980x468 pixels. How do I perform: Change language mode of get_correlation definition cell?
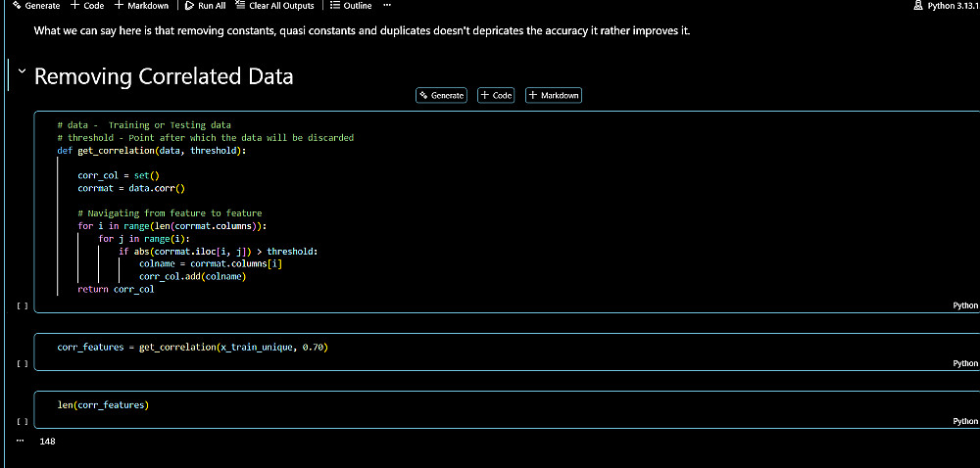964,305
